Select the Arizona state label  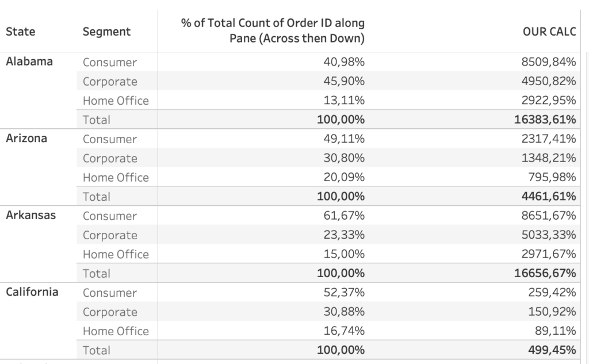coord(26,139)
